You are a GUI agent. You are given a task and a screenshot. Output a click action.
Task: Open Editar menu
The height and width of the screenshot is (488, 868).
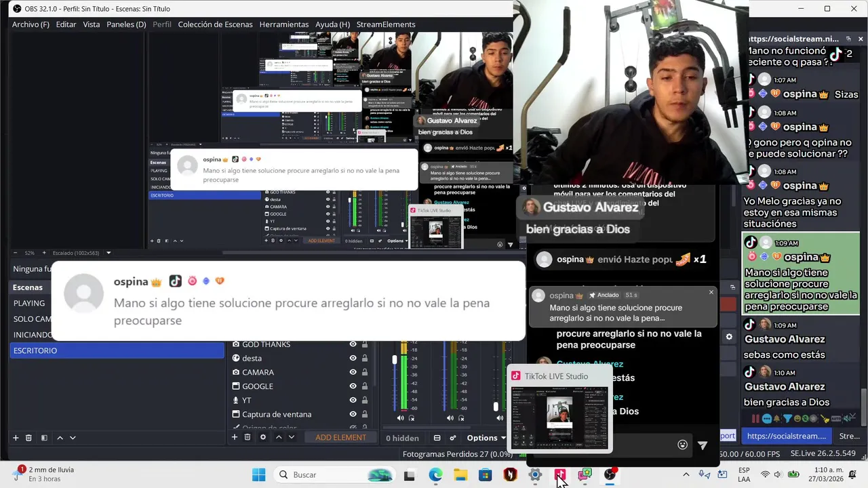(66, 24)
